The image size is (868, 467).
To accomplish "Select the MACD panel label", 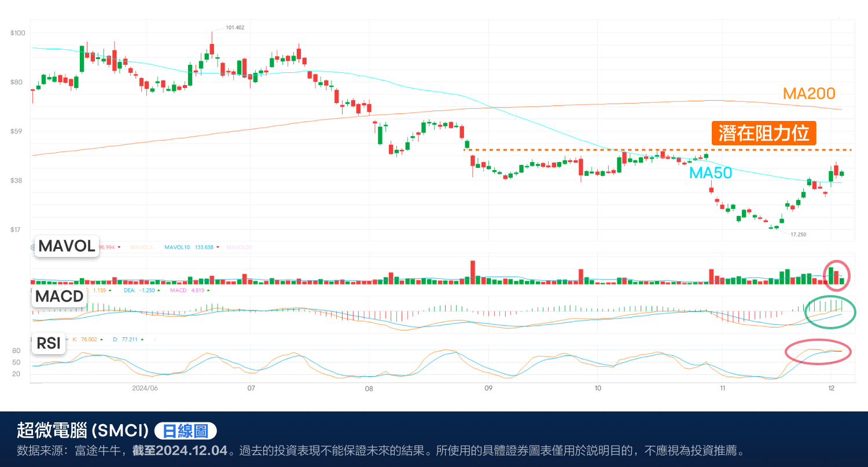I will click(x=58, y=296).
